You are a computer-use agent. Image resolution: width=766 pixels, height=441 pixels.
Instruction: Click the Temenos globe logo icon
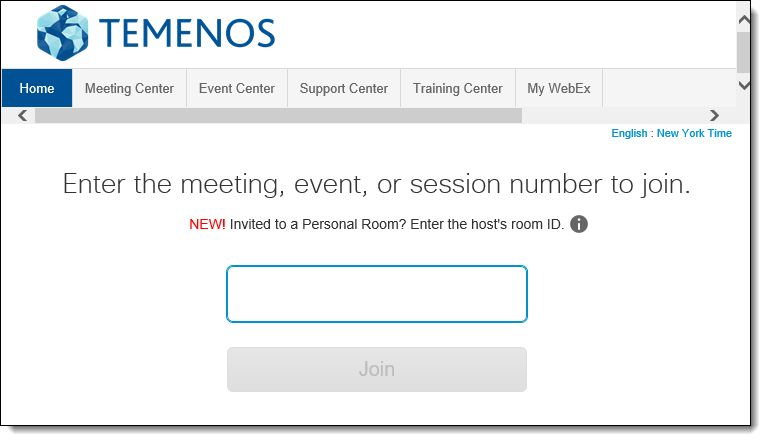(63, 33)
